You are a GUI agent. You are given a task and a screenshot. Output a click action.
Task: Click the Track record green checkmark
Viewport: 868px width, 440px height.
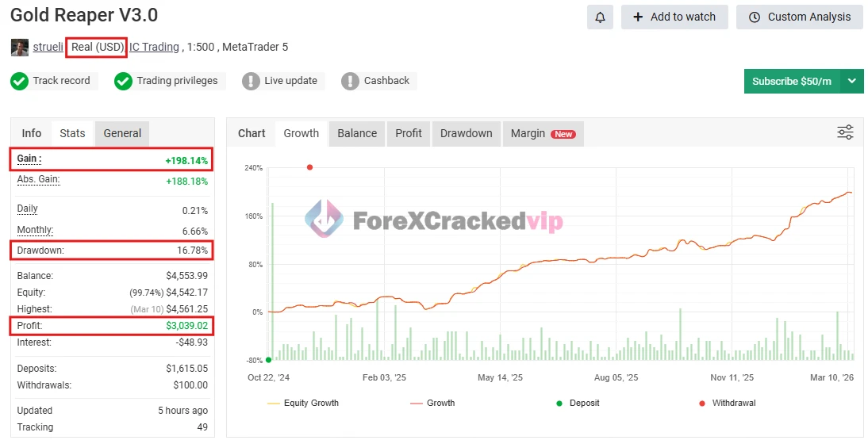pos(20,81)
